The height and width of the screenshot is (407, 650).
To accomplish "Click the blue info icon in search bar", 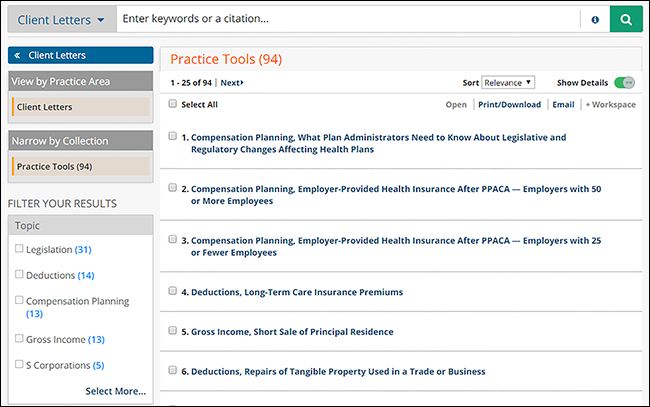I will pyautogui.click(x=595, y=19).
